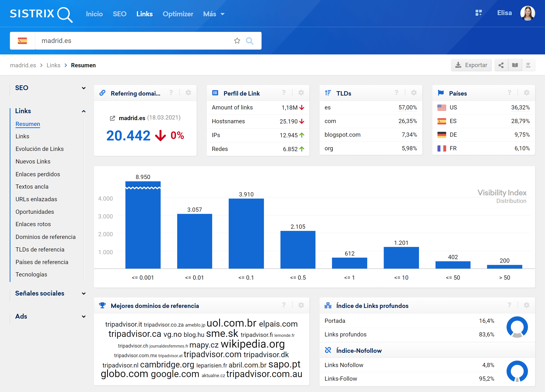Screen dimensions: 545x392
Task: Go to the Inicio tab
Action: (94, 14)
